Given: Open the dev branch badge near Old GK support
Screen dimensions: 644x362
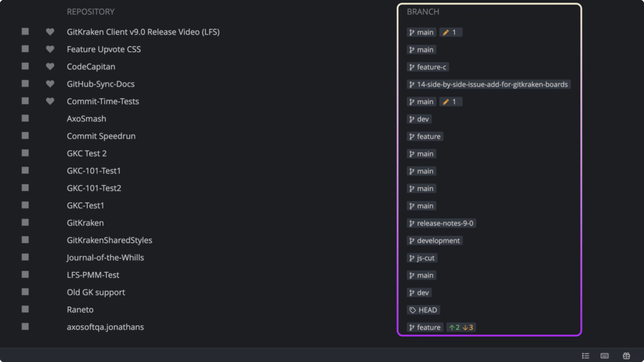Looking at the screenshot, I should 419,292.
